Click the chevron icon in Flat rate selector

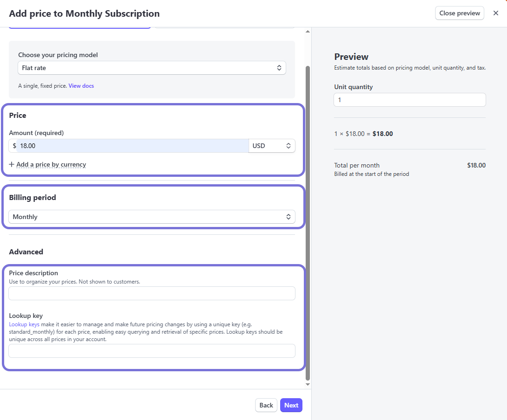pyautogui.click(x=279, y=68)
